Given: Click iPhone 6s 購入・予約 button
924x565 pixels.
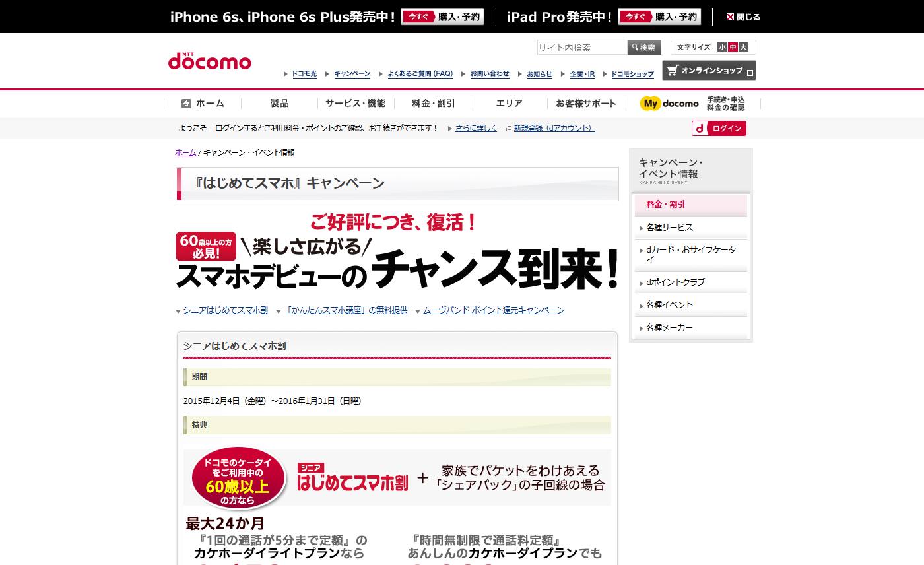Looking at the screenshot, I should [x=442, y=17].
